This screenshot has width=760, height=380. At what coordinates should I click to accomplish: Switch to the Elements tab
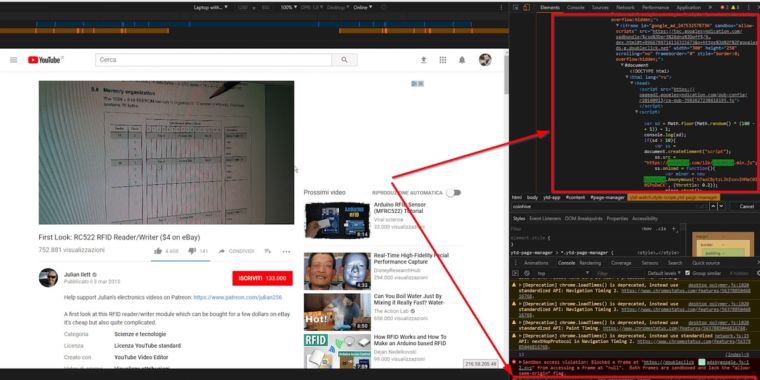pos(550,8)
